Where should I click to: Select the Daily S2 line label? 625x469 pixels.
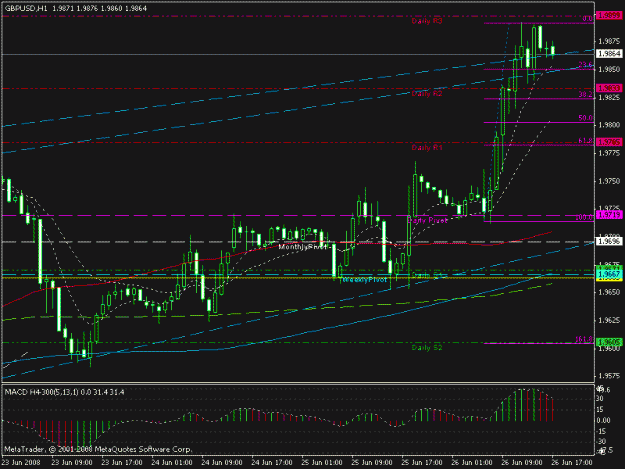tap(427, 348)
